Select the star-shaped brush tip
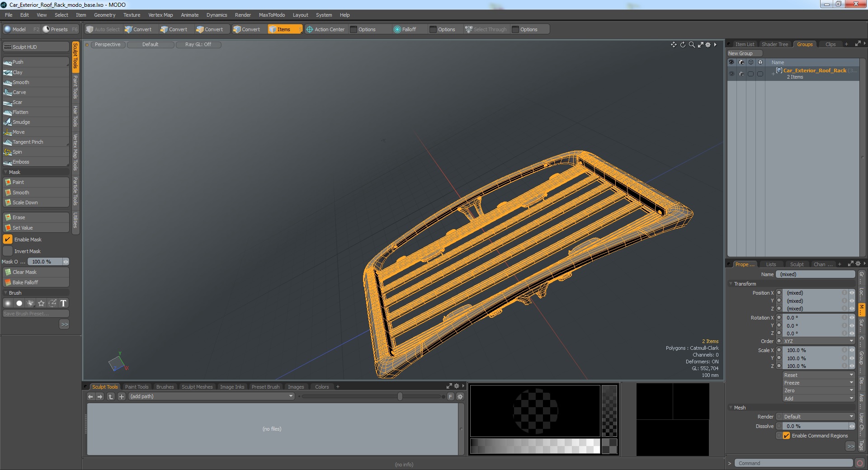Image resolution: width=868 pixels, height=470 pixels. (x=41, y=303)
